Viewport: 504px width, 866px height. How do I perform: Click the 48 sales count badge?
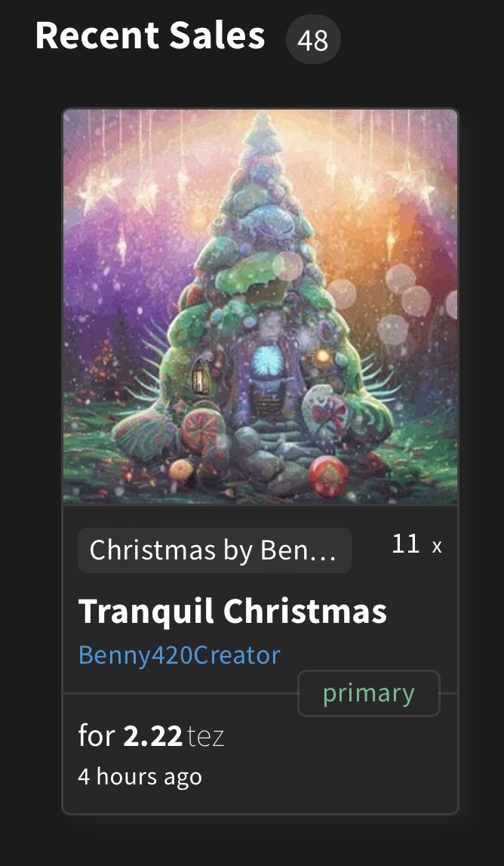pos(313,40)
